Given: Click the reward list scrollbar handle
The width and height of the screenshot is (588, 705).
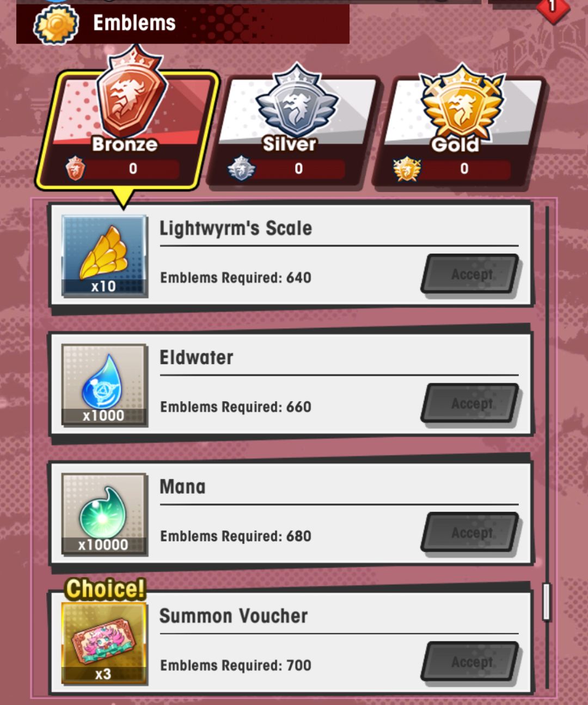Looking at the screenshot, I should pyautogui.click(x=547, y=602).
